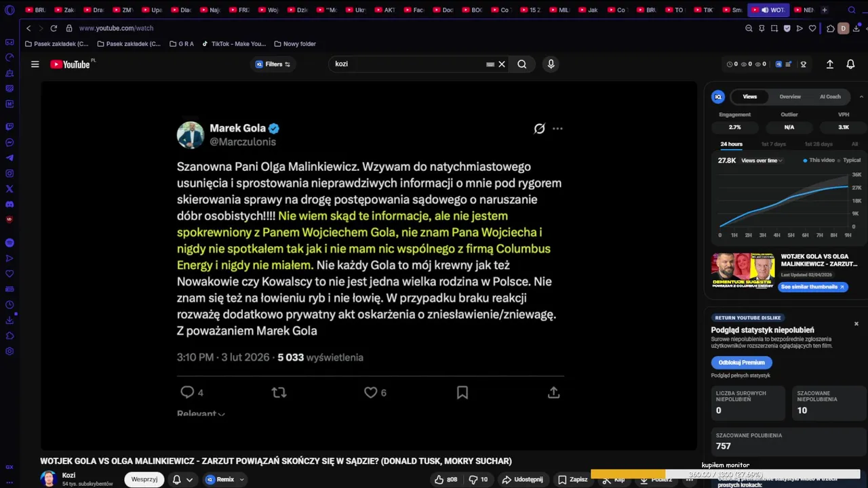Click the YouTube search input field
Image resolution: width=868 pixels, height=488 pixels.
point(409,64)
